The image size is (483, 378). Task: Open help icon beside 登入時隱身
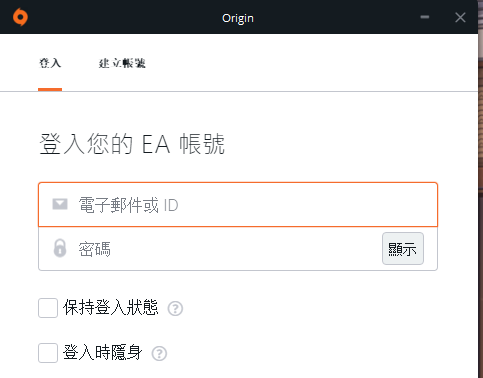pos(159,353)
